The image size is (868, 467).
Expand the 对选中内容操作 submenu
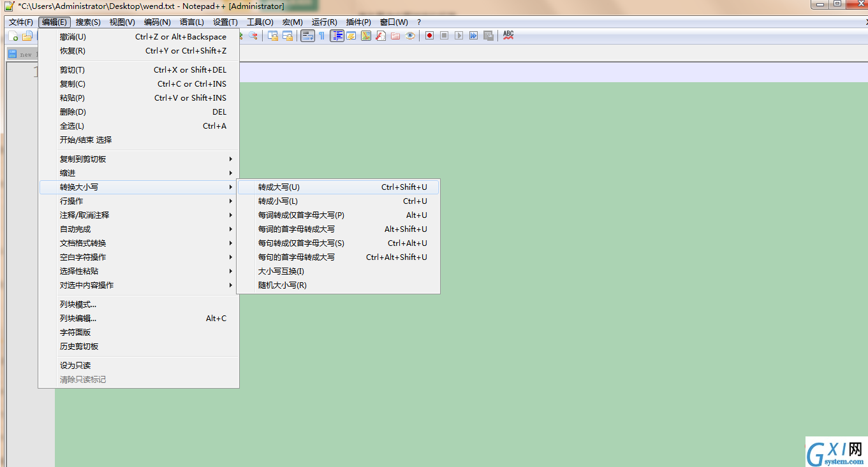138,285
